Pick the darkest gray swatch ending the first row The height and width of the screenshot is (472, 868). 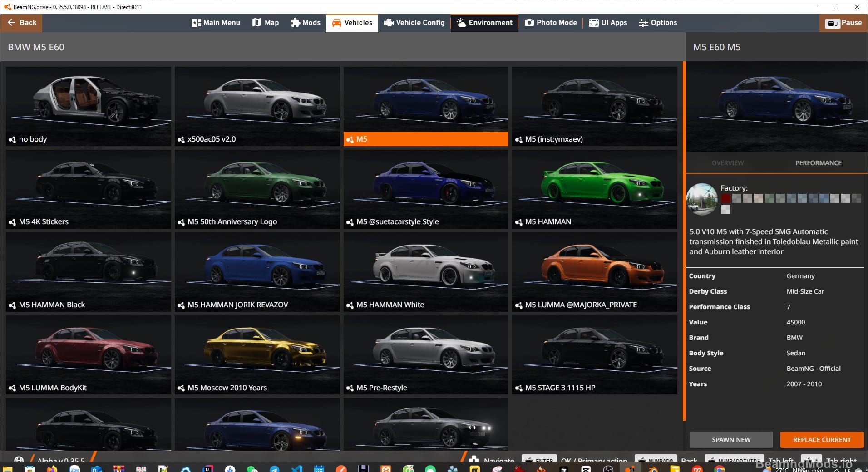[x=857, y=198]
